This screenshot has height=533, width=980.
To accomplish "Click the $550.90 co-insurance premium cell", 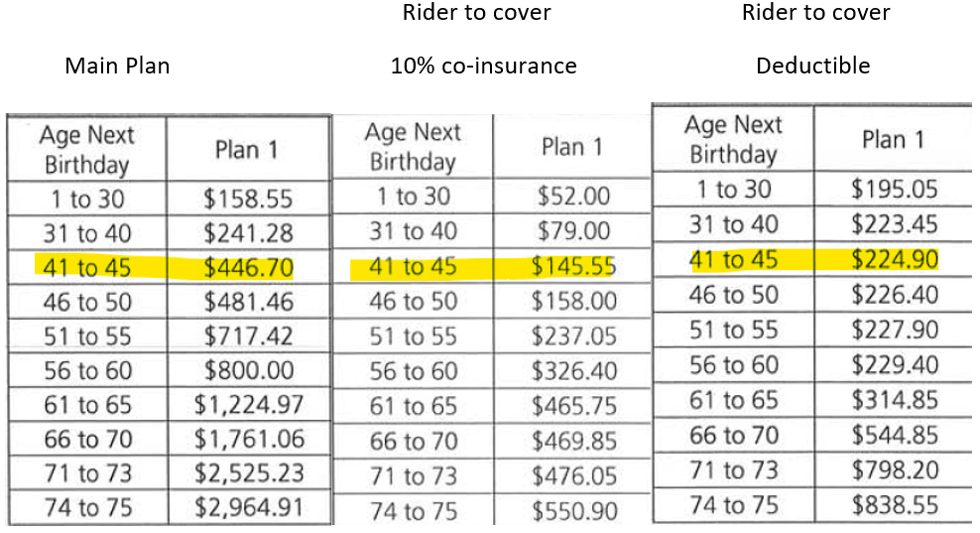I will tap(573, 511).
